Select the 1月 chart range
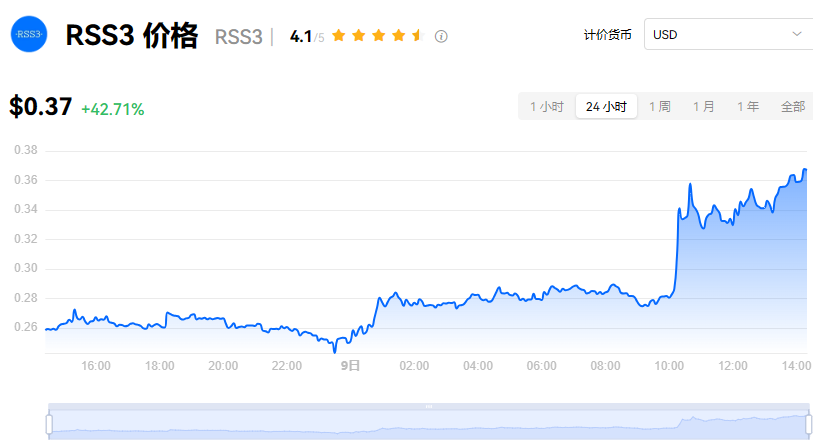813x447 pixels. (x=703, y=106)
